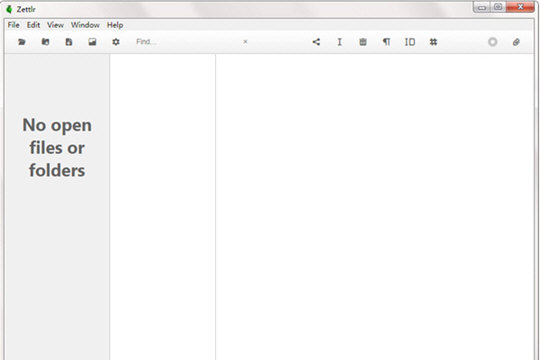Minimize the Zettlr window
Viewport: 540px width, 360px height.
(482, 7)
